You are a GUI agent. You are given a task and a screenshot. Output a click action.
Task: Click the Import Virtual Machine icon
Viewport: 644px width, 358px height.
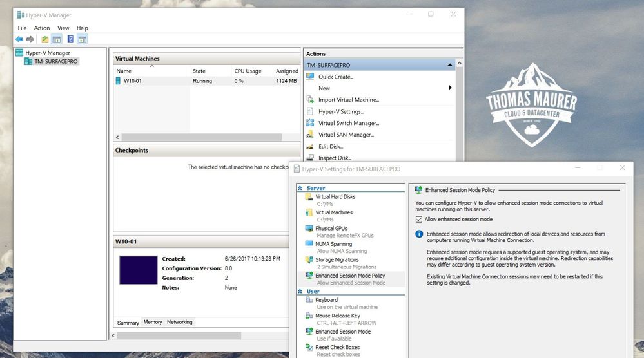(x=310, y=100)
